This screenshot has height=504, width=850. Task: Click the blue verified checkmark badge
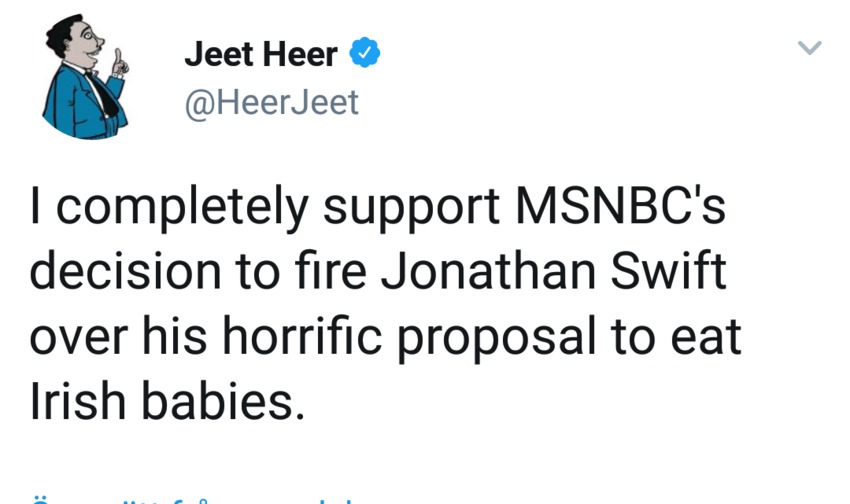click(x=363, y=55)
